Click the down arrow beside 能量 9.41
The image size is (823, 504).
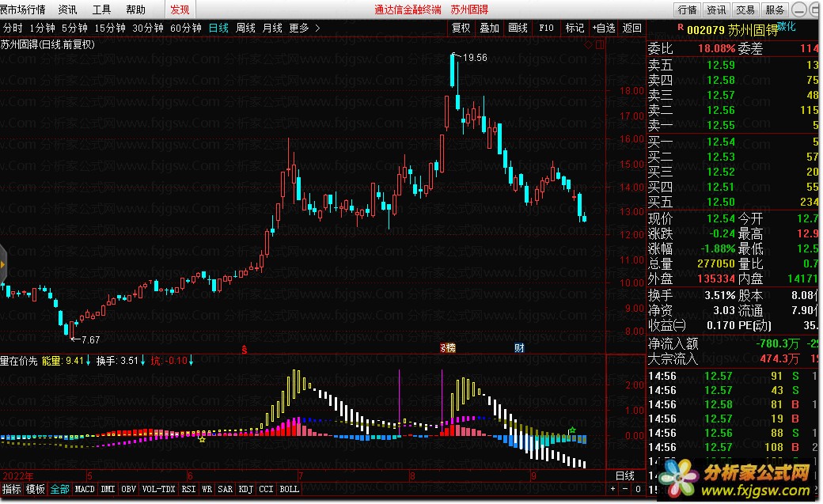point(88,361)
